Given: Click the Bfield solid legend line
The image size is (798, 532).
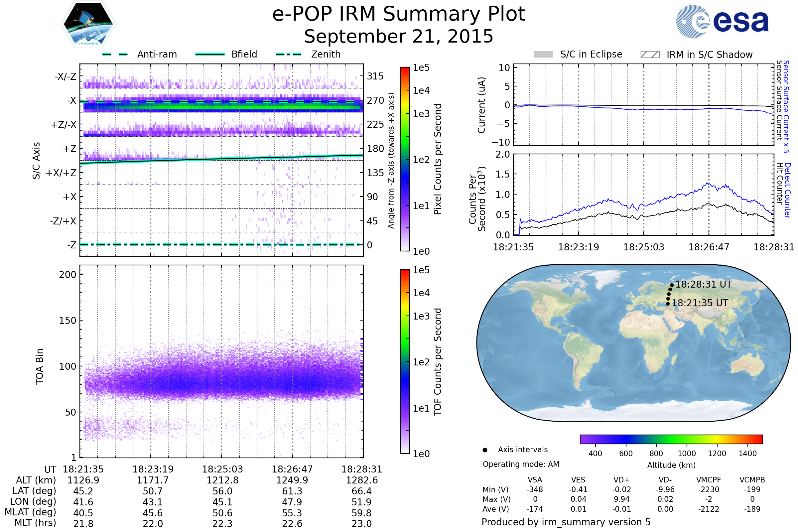Looking at the screenshot, I should [210, 54].
